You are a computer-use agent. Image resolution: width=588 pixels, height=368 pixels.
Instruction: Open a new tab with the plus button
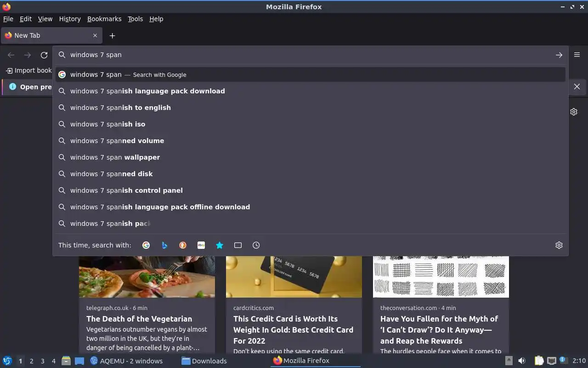[112, 35]
